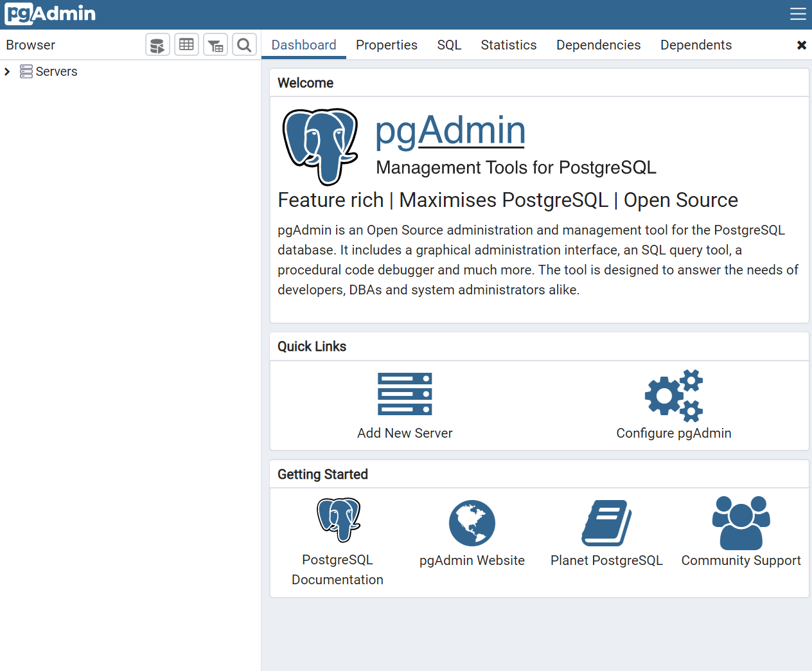This screenshot has height=671, width=812.
Task: Open the Query Tool toolbar icon
Action: pyautogui.click(x=157, y=45)
